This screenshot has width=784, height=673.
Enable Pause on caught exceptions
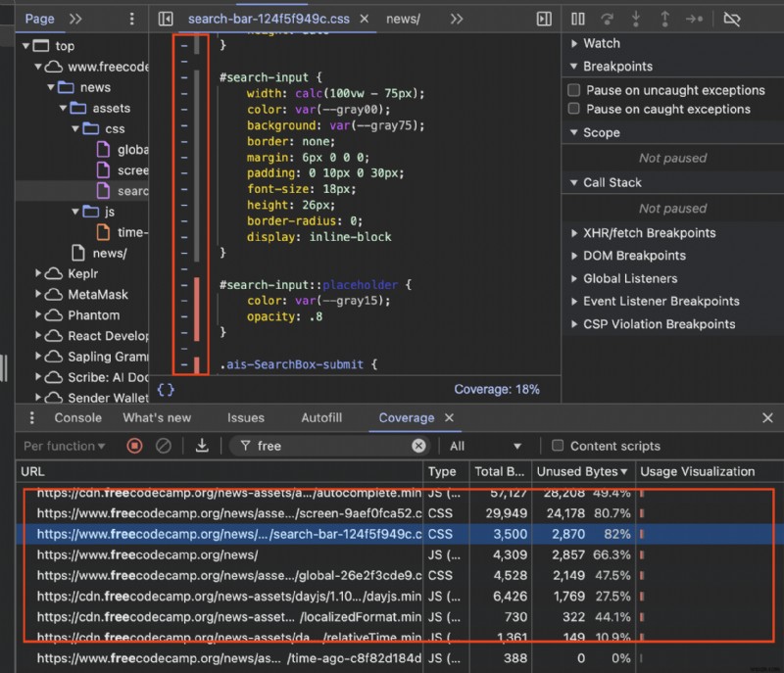(x=574, y=109)
